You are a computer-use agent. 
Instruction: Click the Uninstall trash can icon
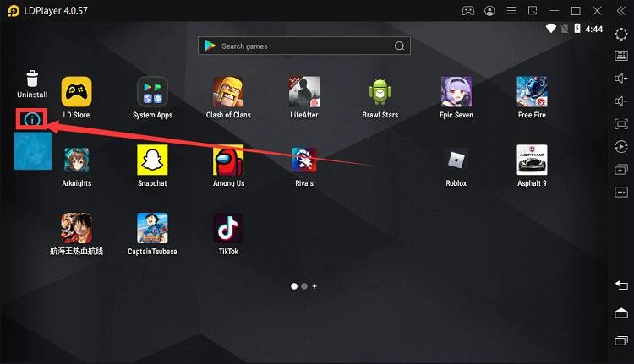[x=32, y=79]
